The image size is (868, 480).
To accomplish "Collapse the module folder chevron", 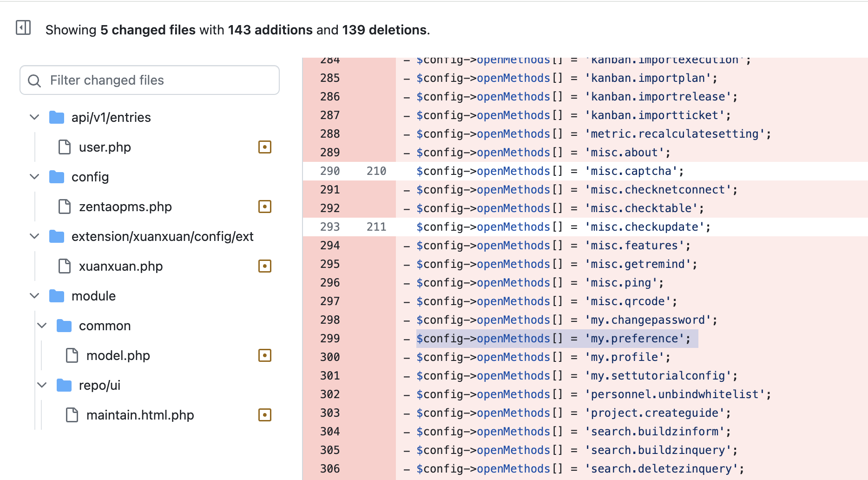I will point(34,296).
